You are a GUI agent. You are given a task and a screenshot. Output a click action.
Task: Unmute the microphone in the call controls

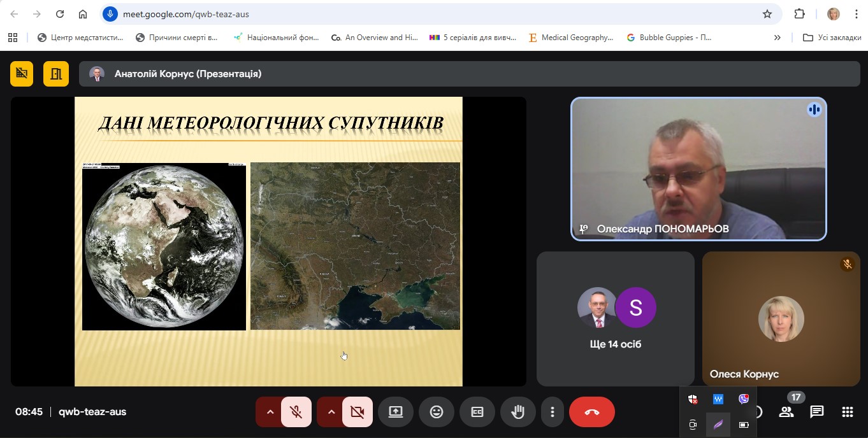[296, 412]
